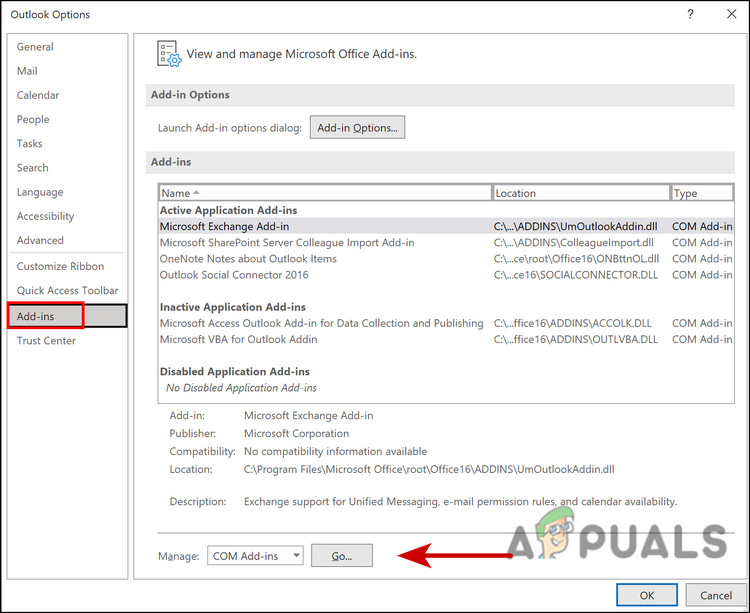Click the Go... button
This screenshot has width=750, height=613.
coord(342,556)
